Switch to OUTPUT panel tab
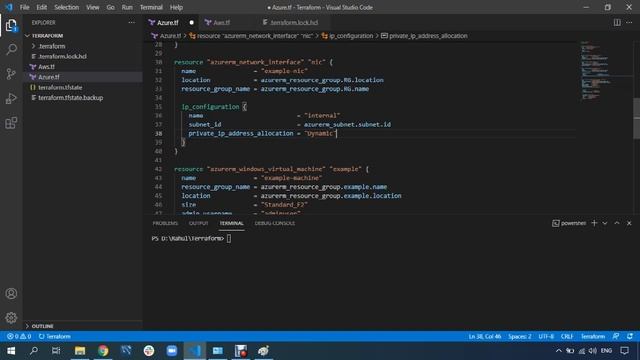Screen dimensions: 640x360 click(198, 223)
